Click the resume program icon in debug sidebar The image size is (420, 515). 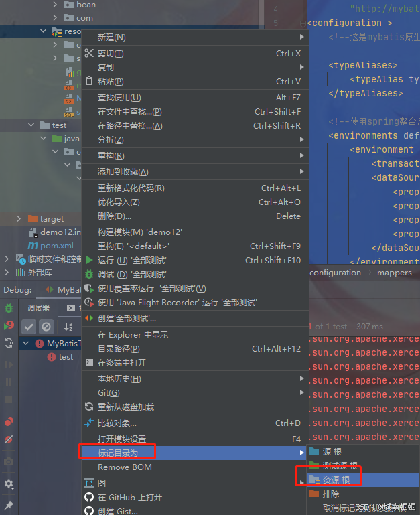coord(9,364)
